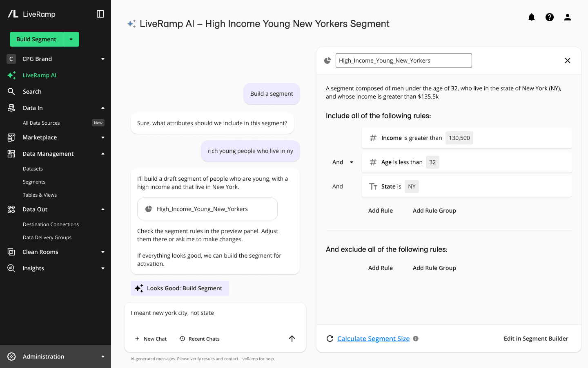Click Add Rule Group under include rules
This screenshot has width=588, height=368.
pos(434,211)
